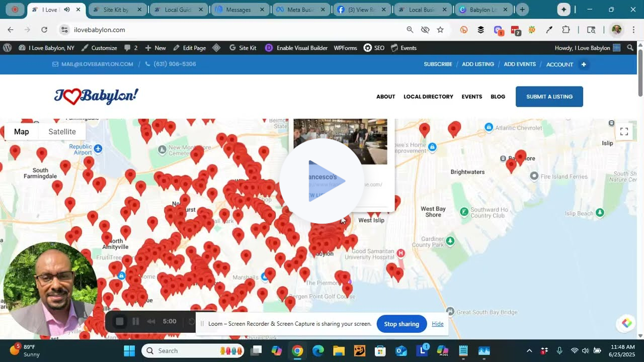Open Howdy, I Love Babylon account menu
The height and width of the screenshot is (362, 644).
point(587,48)
